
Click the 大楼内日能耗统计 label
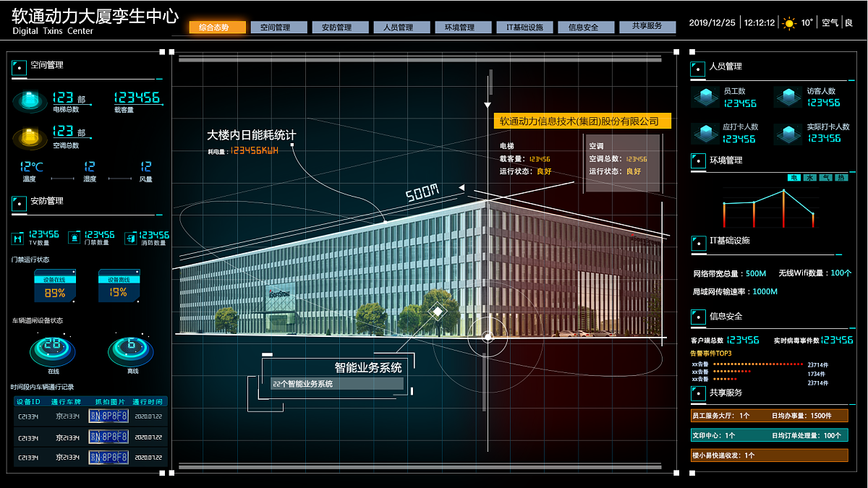pyautogui.click(x=251, y=135)
